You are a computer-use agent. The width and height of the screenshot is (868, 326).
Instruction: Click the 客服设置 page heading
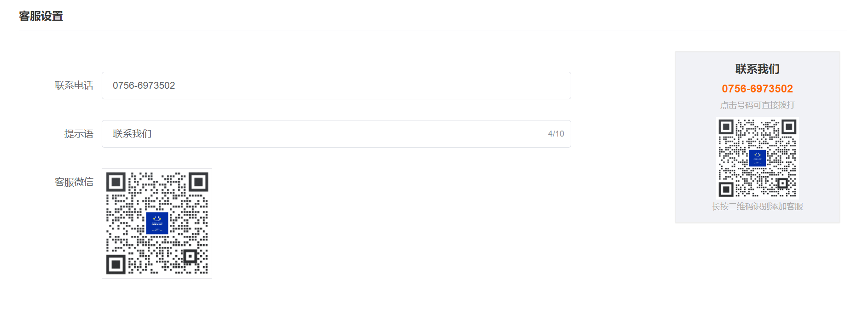(x=41, y=16)
